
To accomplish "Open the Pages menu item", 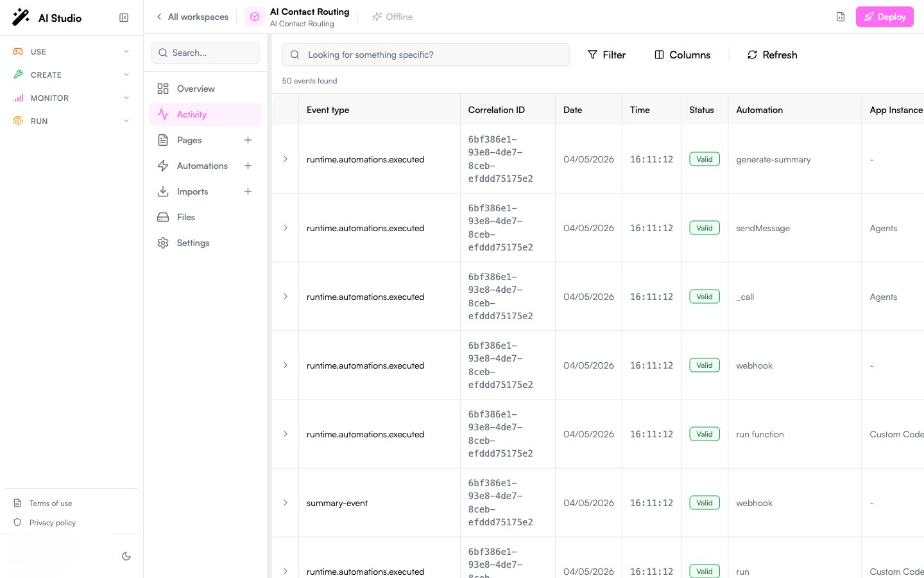I will pyautogui.click(x=205, y=140).
